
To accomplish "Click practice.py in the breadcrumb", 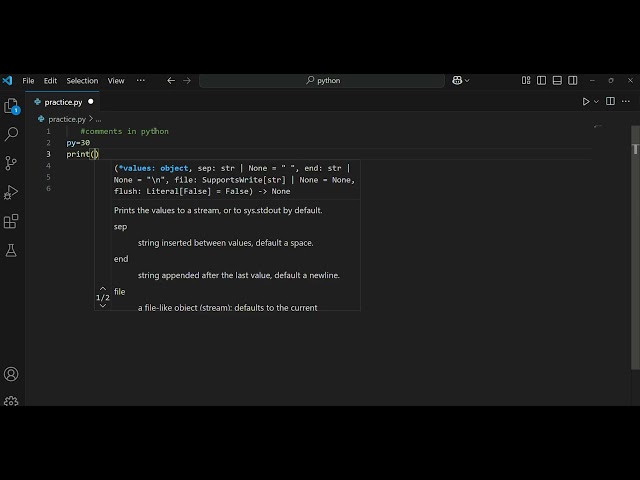I will click(67, 119).
